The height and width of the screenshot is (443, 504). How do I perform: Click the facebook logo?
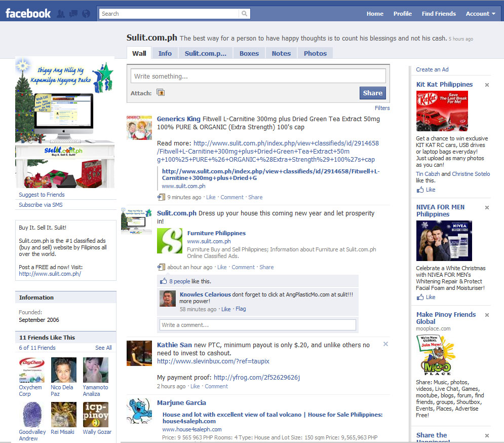tap(28, 14)
